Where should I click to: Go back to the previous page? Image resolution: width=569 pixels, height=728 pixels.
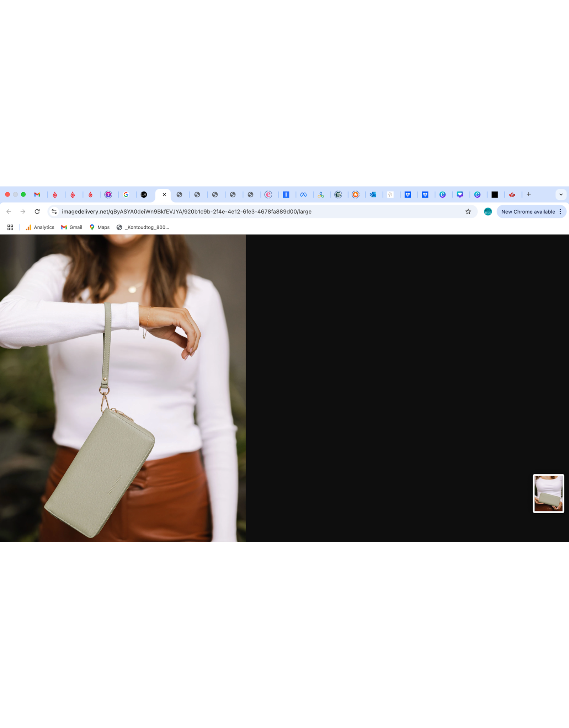[x=9, y=212]
